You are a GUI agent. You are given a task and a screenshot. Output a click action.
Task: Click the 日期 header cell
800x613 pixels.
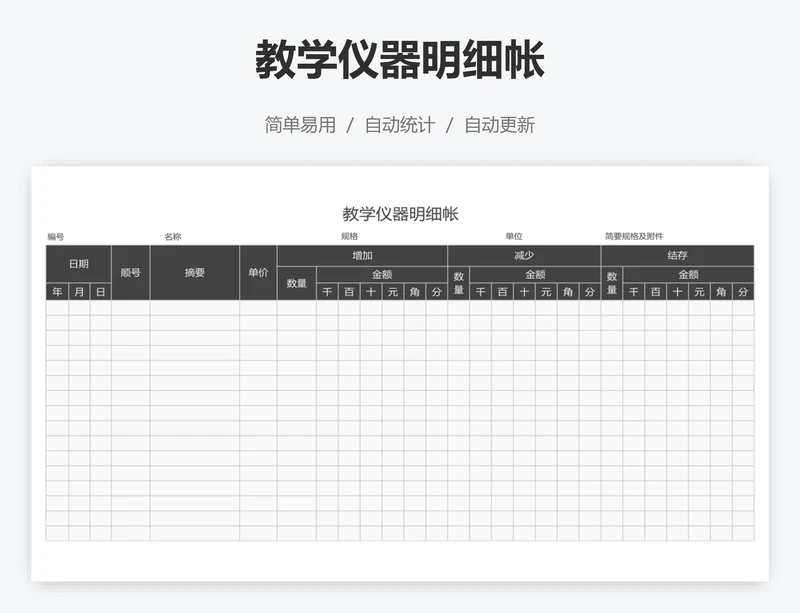pyautogui.click(x=79, y=264)
